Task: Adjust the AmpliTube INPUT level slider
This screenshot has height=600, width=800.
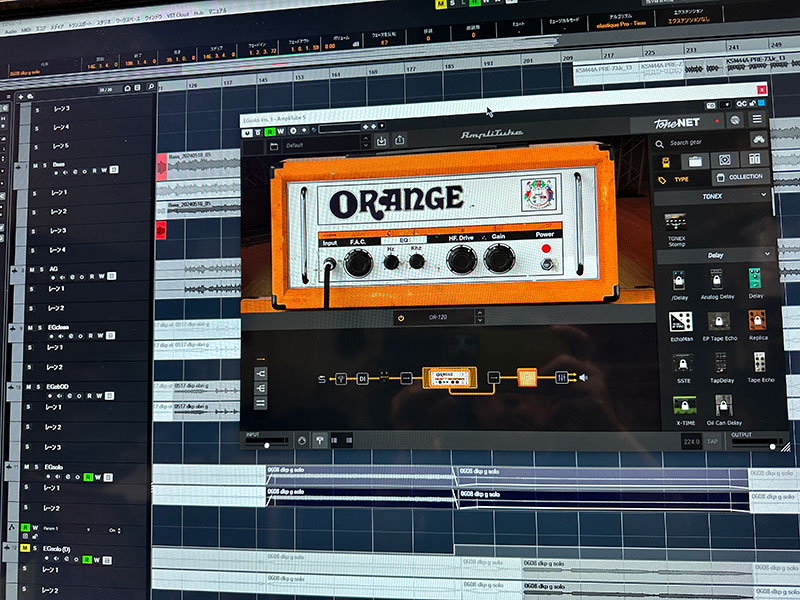Action: click(266, 443)
